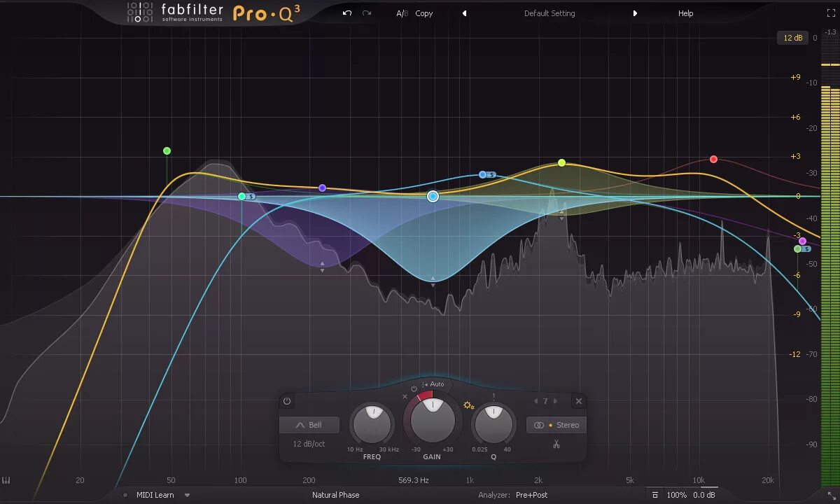Screen dimensions: 840x504
Task: Open the Bell filter shape dropdown
Action: 309,425
